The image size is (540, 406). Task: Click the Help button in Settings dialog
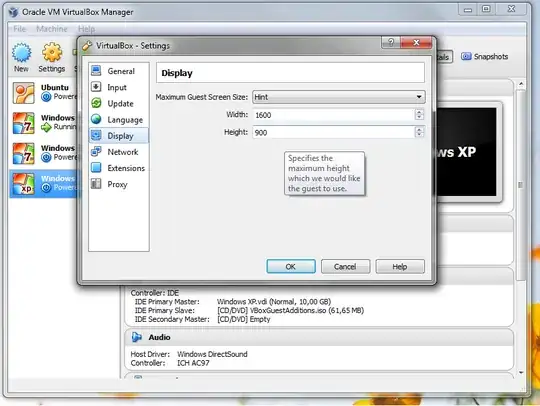click(x=399, y=267)
